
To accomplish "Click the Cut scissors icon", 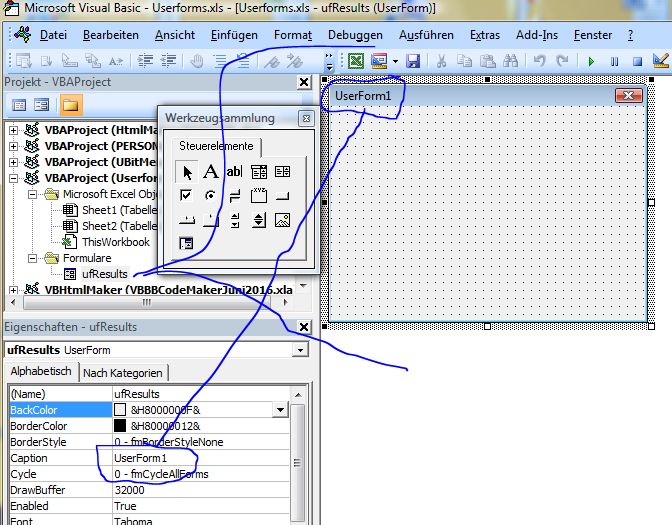I will coord(441,61).
